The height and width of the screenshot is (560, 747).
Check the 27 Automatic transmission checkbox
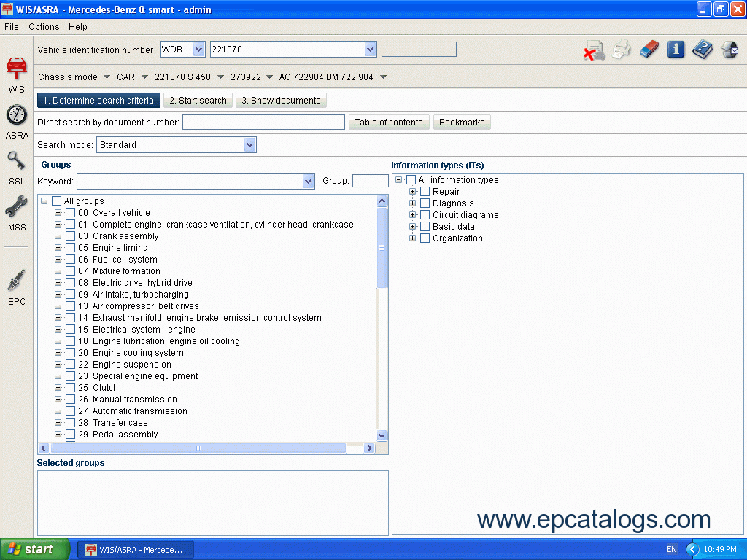pyautogui.click(x=71, y=411)
